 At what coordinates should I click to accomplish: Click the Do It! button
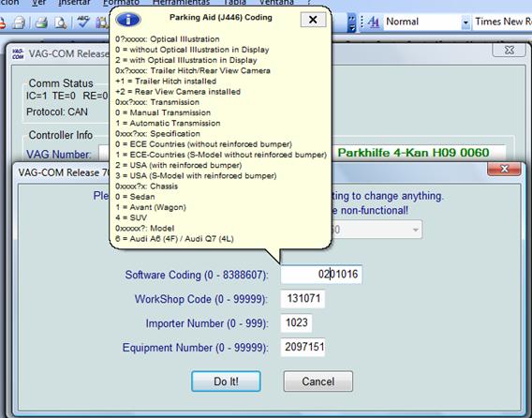point(226,381)
